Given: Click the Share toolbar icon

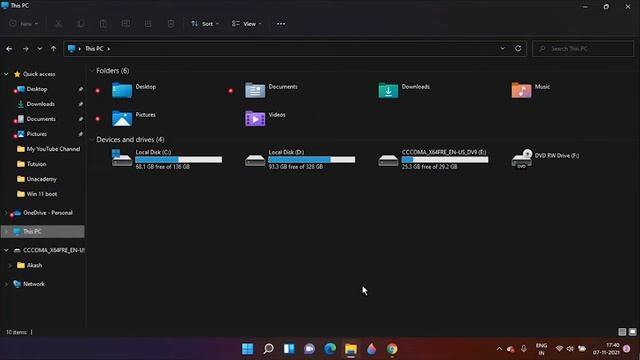Looking at the screenshot, I should [148, 24].
